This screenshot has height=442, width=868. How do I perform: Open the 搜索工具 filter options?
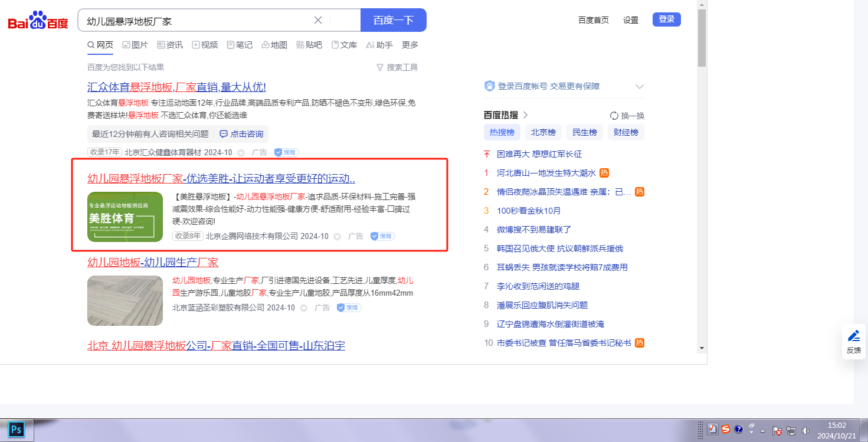397,67
